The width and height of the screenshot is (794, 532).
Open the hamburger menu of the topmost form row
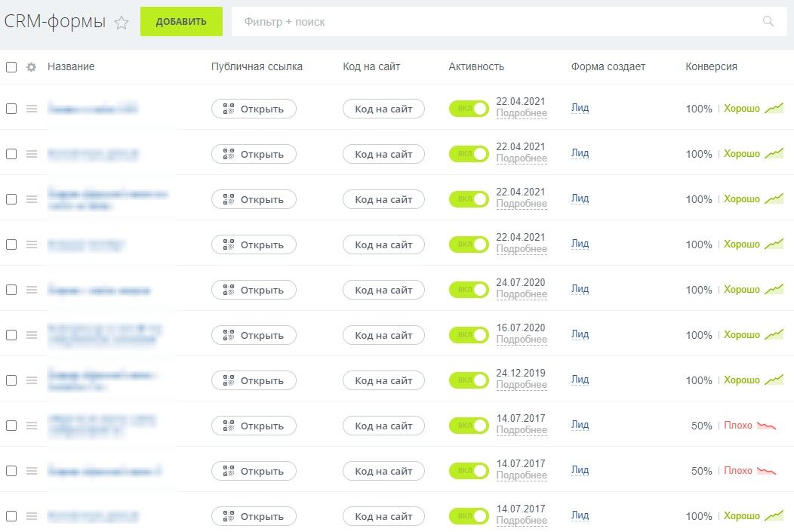32,109
